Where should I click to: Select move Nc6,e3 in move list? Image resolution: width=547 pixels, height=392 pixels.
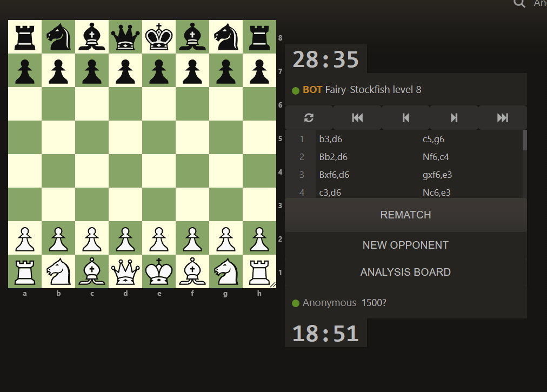click(437, 192)
